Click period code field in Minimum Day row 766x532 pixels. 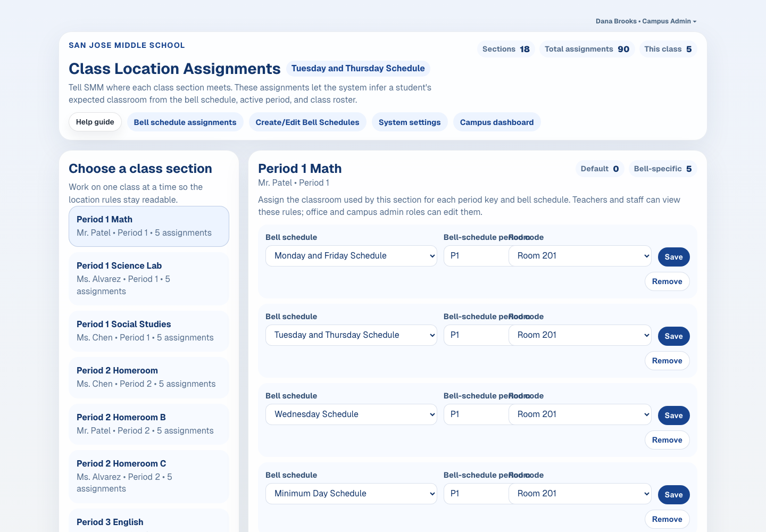coord(476,494)
